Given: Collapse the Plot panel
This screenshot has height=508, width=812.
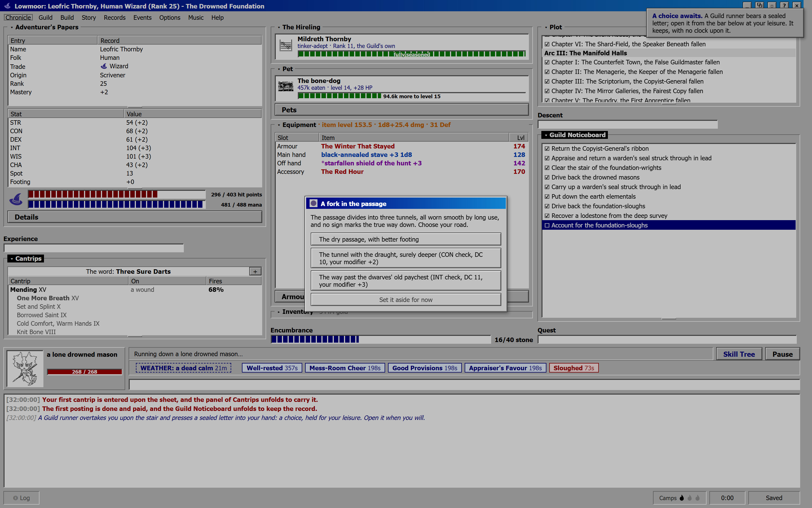Looking at the screenshot, I should [x=546, y=27].
